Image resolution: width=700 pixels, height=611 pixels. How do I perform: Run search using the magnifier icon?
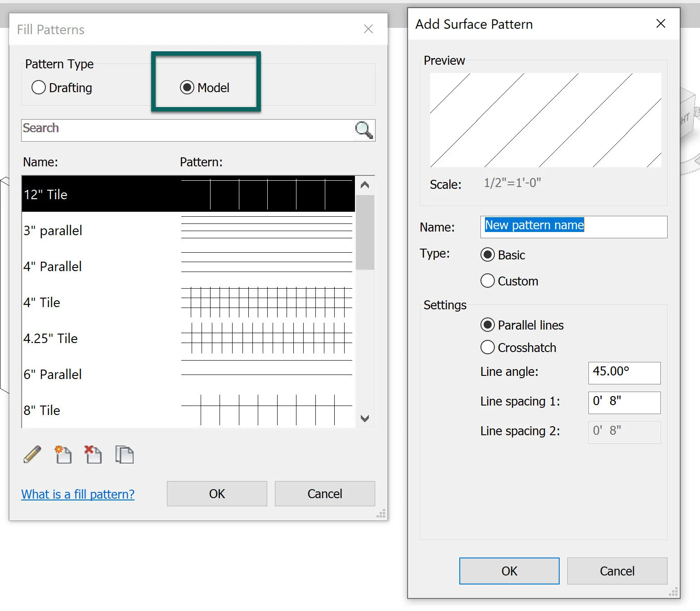pos(363,130)
